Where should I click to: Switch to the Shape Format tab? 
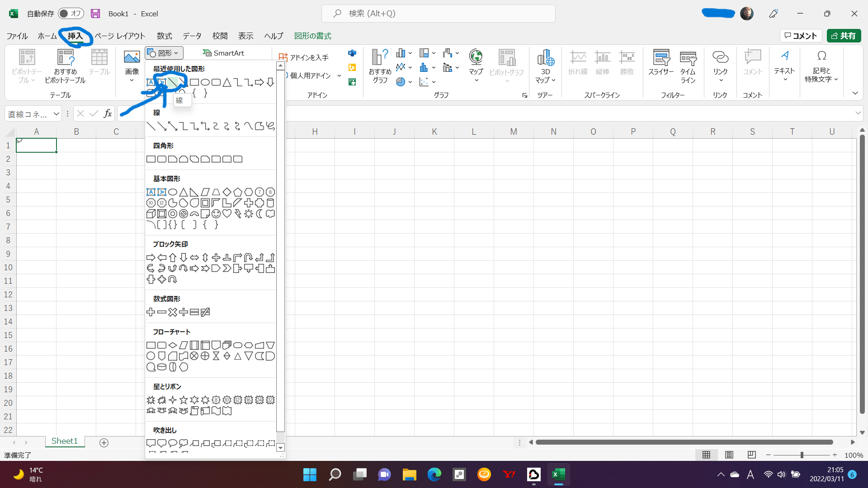[312, 36]
